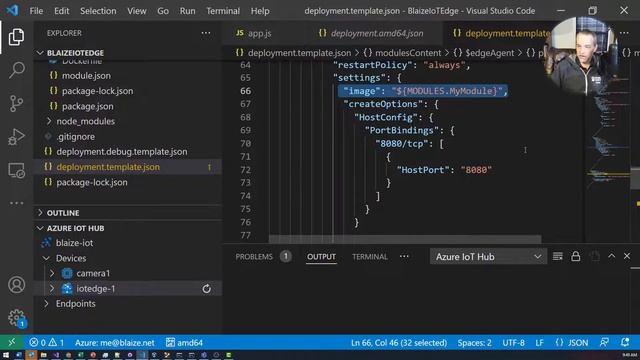Close the bottom panel

tap(627, 256)
